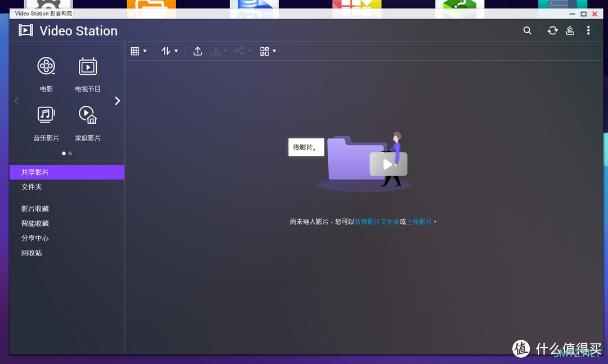This screenshot has height=364, width=608.
Task: Open the orange folder desktop icon
Action: click(x=151, y=9)
